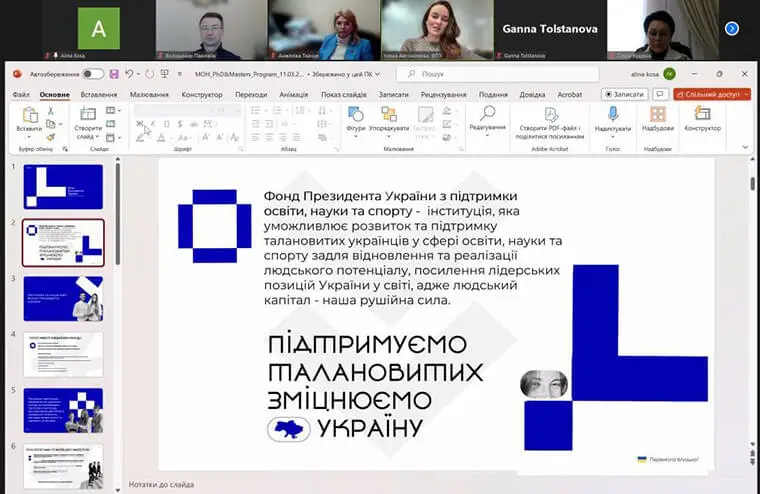Toggle text shadow S formatting
This screenshot has height=494, width=760.
pos(180,124)
